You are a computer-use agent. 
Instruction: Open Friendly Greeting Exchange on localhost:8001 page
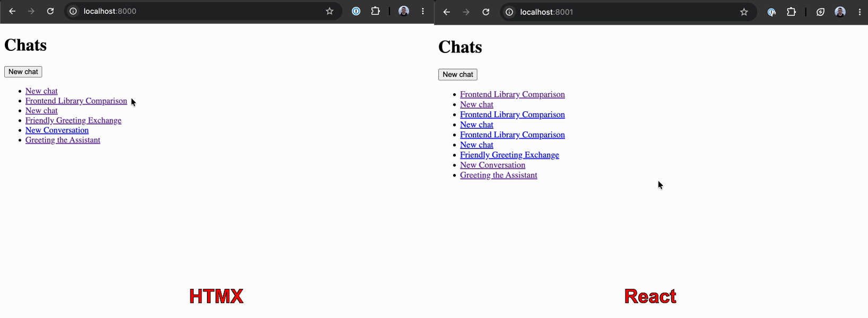509,155
